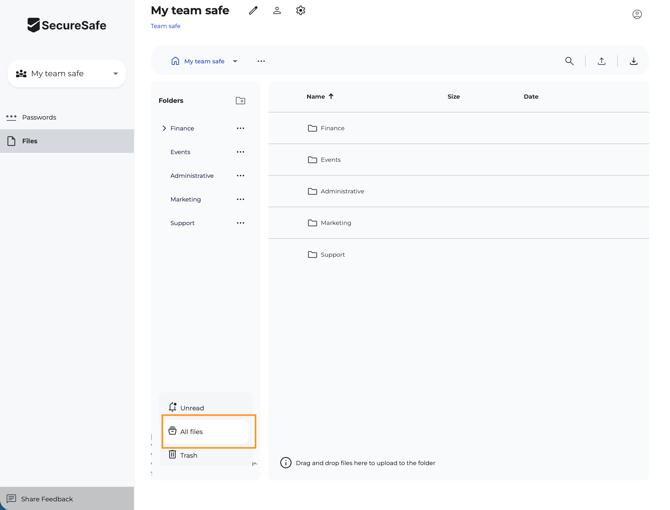Viewport: 670px width, 510px height.
Task: Click the pencil edit icon beside title
Action: click(x=253, y=11)
